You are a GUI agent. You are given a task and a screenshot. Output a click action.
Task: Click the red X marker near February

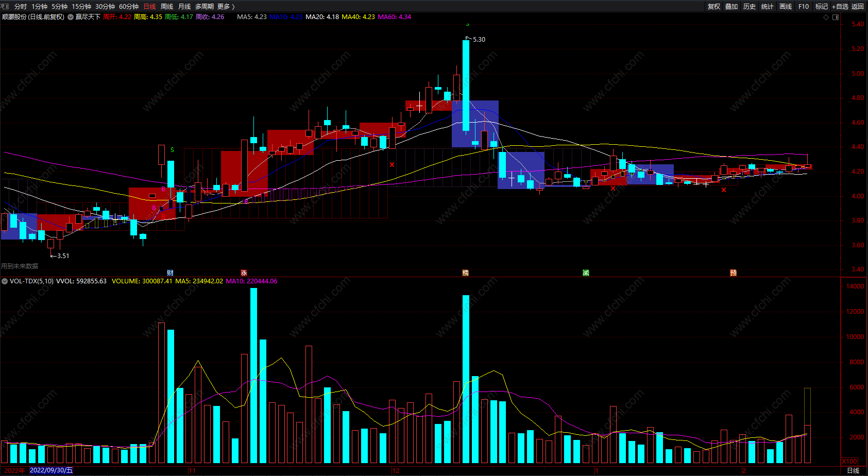click(724, 190)
